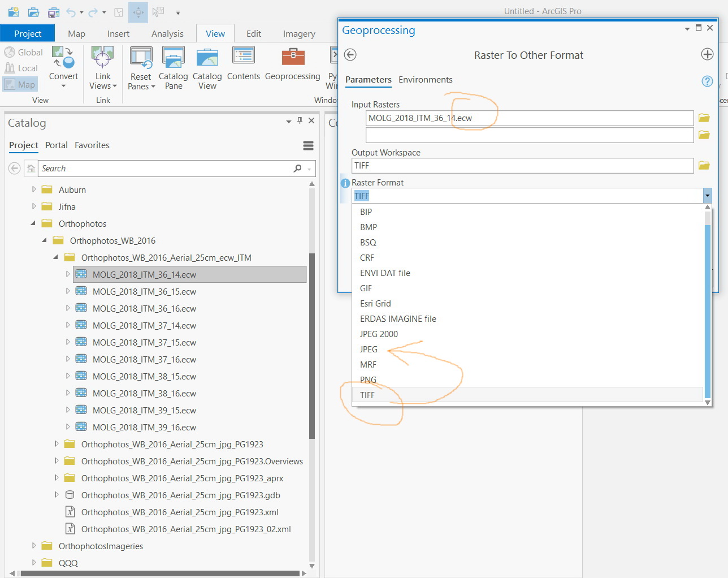Open the Geoprocessing toolbox button in ribbon
Image resolution: width=728 pixels, height=578 pixels.
point(293,63)
